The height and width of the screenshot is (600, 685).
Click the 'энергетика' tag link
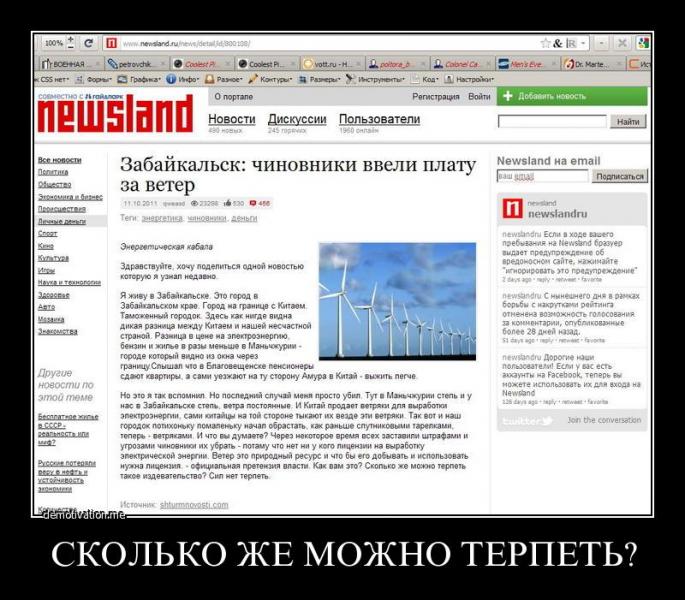162,217
